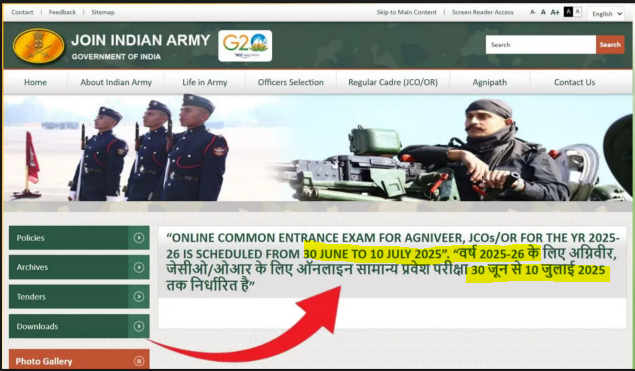Click the soldiers parade banner image
Image resolution: width=635 pixels, height=371 pixels.
pos(318,148)
